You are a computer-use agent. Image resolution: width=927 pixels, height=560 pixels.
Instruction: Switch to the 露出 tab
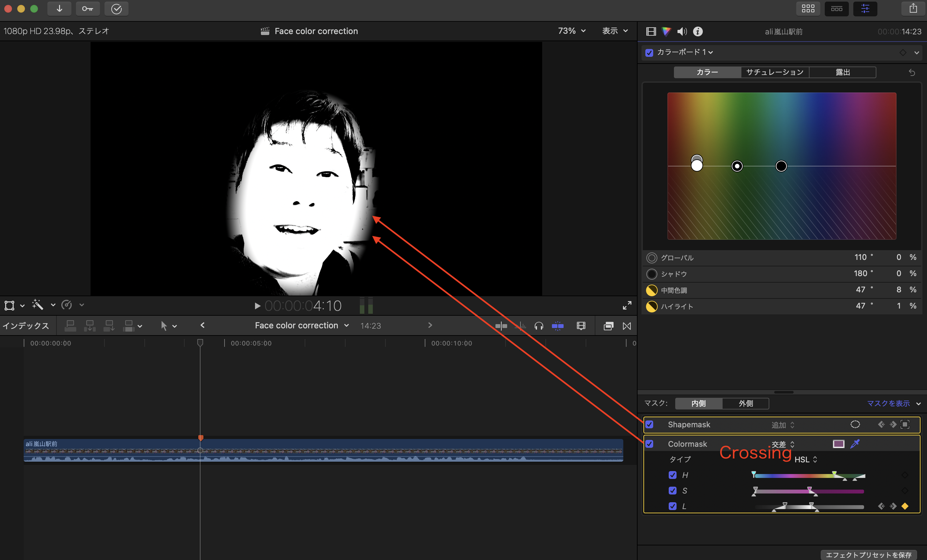point(842,72)
